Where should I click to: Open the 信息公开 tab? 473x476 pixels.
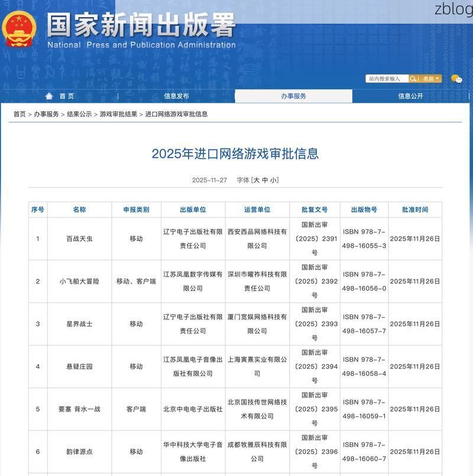tap(412, 95)
